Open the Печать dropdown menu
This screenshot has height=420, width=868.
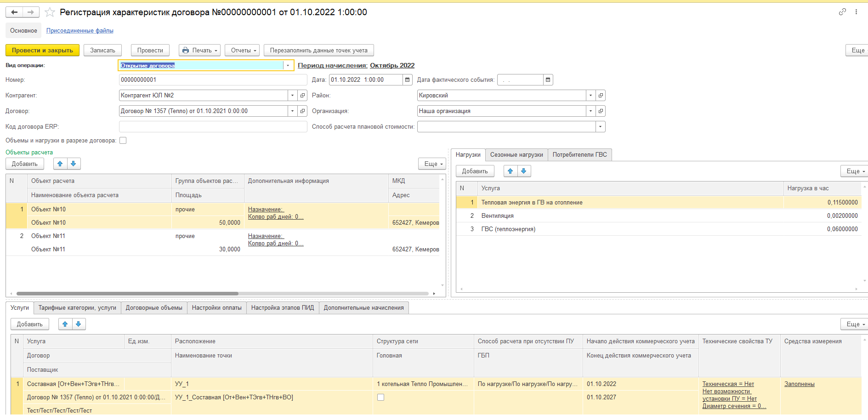(x=199, y=50)
